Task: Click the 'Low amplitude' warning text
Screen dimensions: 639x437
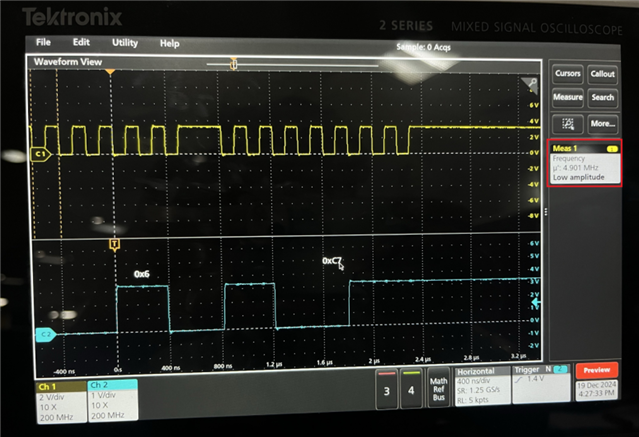Action: click(x=578, y=177)
